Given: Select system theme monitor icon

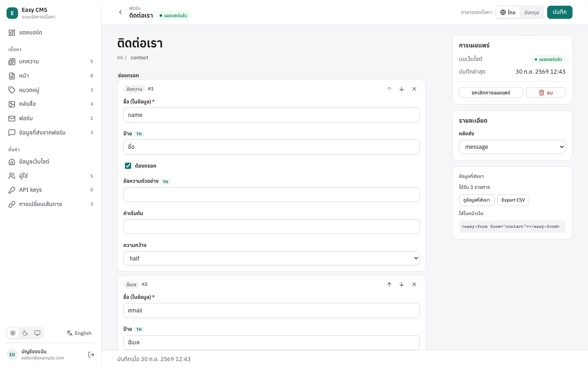Looking at the screenshot, I should coord(37,333).
